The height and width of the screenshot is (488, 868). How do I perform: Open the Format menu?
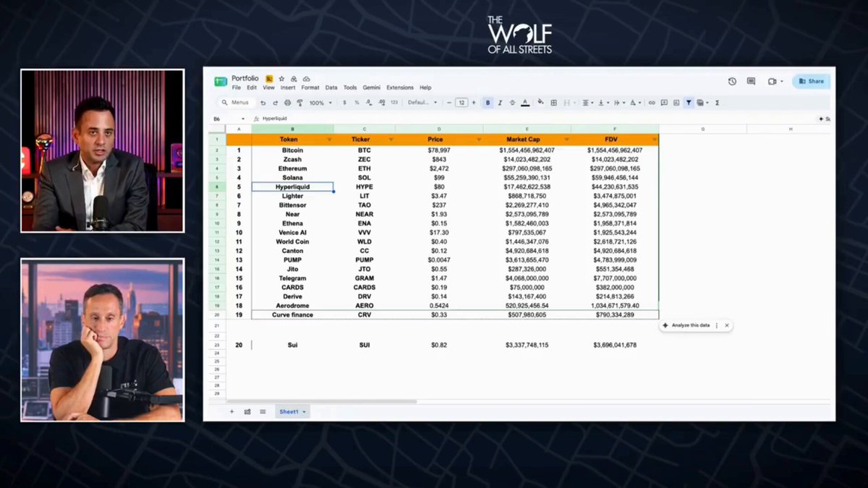[310, 87]
